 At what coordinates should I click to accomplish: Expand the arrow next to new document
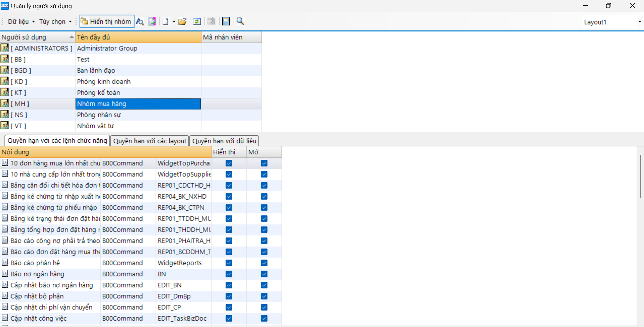[x=174, y=21]
